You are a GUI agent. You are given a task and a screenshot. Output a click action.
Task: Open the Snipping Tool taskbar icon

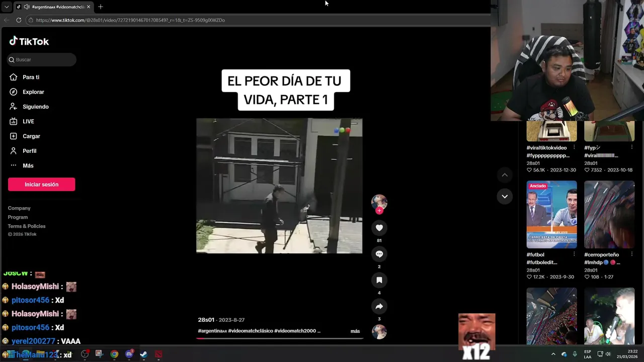99,354
